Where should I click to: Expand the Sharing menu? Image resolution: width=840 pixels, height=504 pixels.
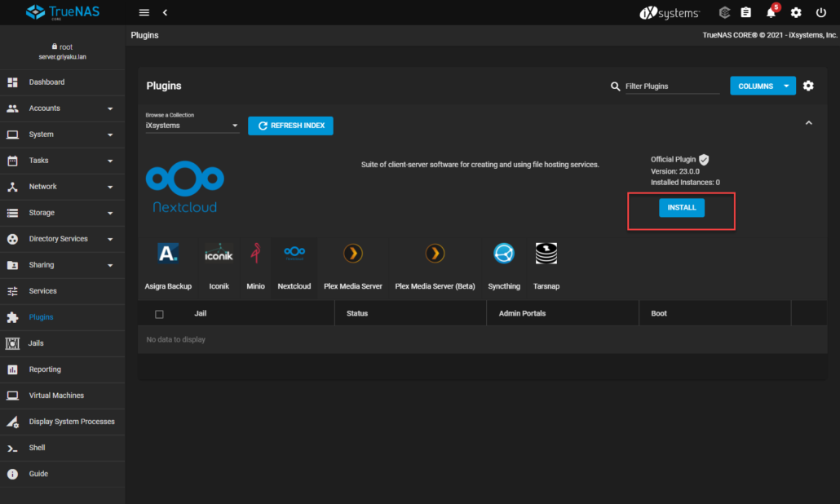62,265
